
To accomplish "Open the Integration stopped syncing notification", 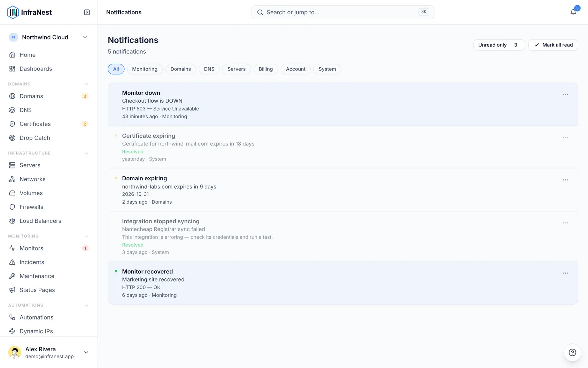I will coord(343,236).
